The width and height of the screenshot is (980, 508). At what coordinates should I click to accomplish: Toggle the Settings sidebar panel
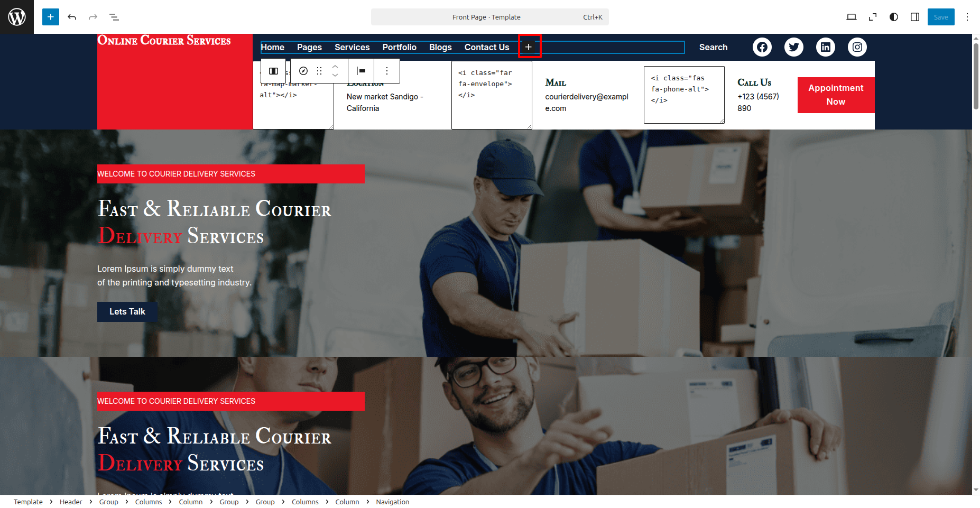(x=914, y=17)
